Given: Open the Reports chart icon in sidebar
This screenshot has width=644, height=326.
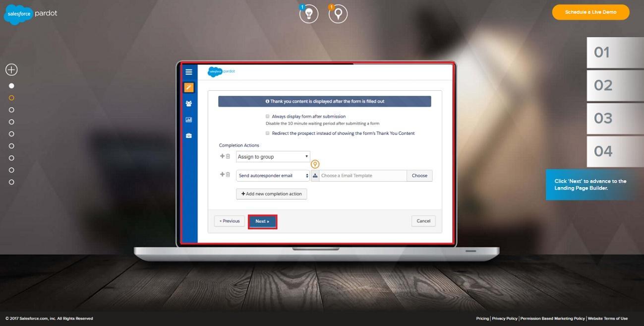Looking at the screenshot, I should tap(189, 120).
